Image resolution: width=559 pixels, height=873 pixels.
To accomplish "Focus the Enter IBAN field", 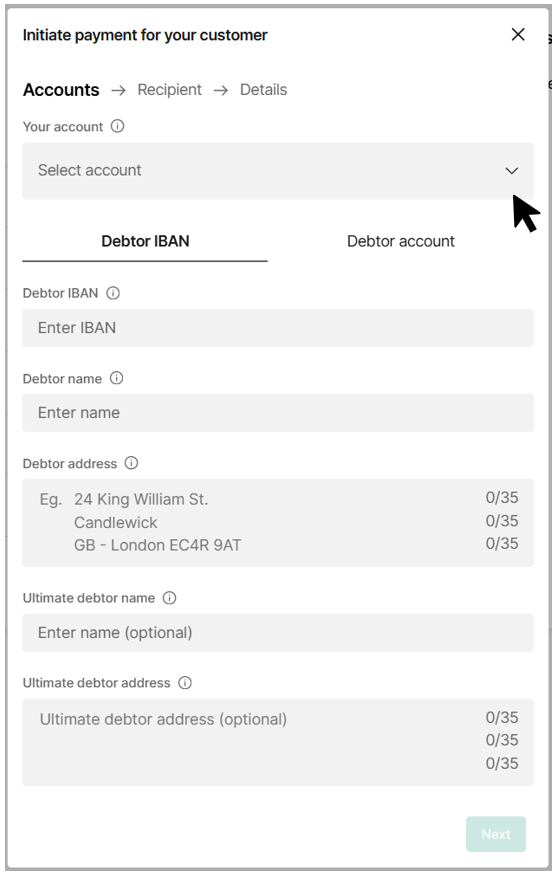I will click(x=278, y=328).
